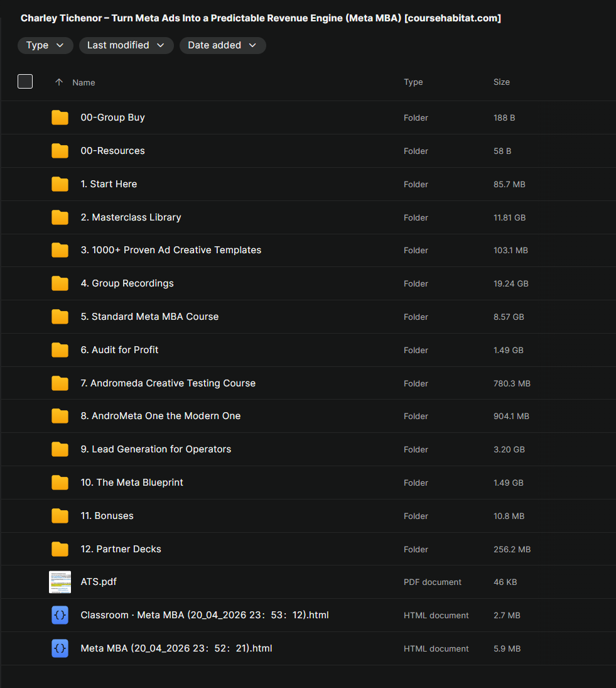Select the 6. Audit for Profit name
Image resolution: width=616 pixels, height=688 pixels.
point(119,350)
